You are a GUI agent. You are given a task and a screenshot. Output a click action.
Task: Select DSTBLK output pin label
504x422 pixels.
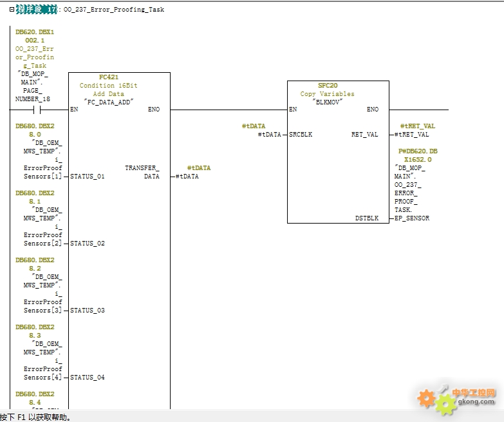[367, 218]
